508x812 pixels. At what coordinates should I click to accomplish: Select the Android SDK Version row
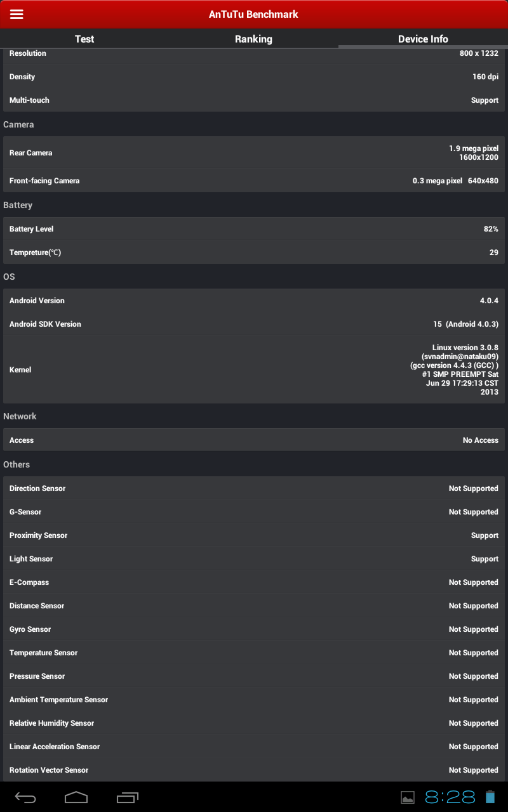(x=254, y=324)
